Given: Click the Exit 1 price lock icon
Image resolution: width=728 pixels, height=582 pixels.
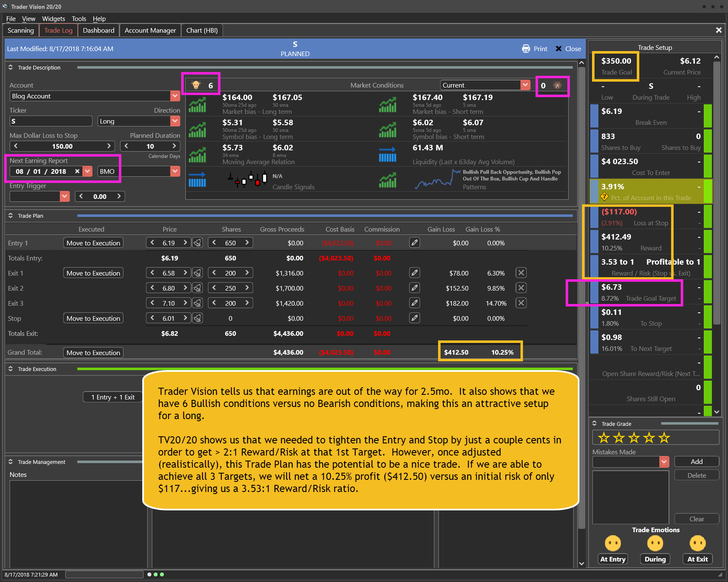Looking at the screenshot, I should point(197,273).
